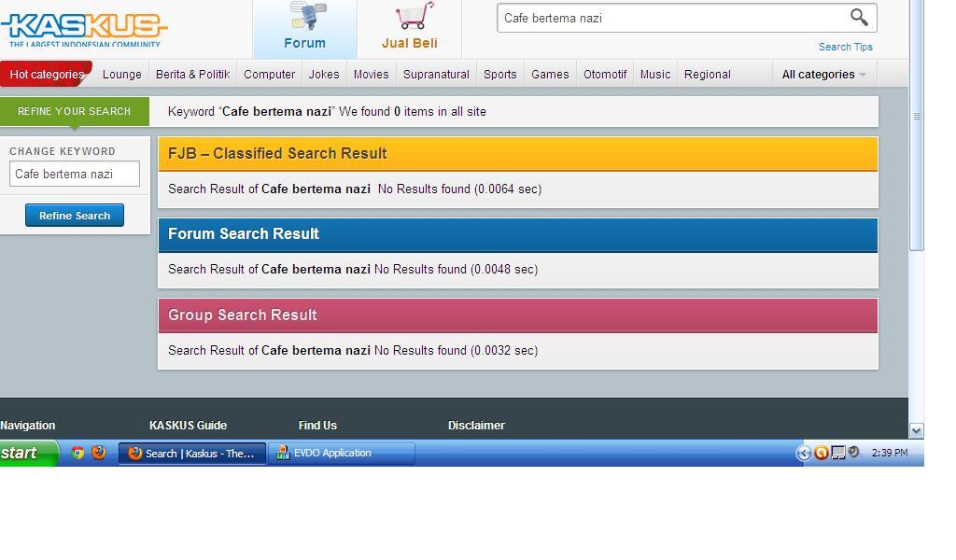
Task: Launch Firefox from quick launch
Action: point(99,453)
